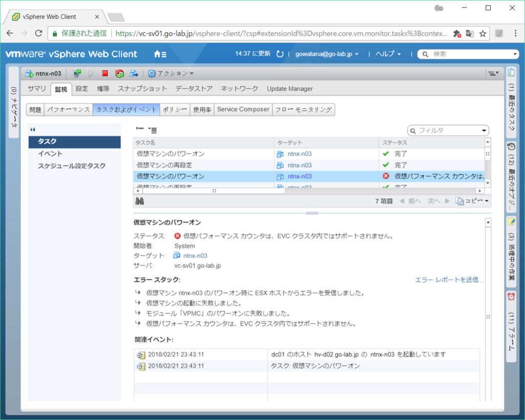Switch to the 設定 tab
The width and height of the screenshot is (525, 420).
coord(82,89)
